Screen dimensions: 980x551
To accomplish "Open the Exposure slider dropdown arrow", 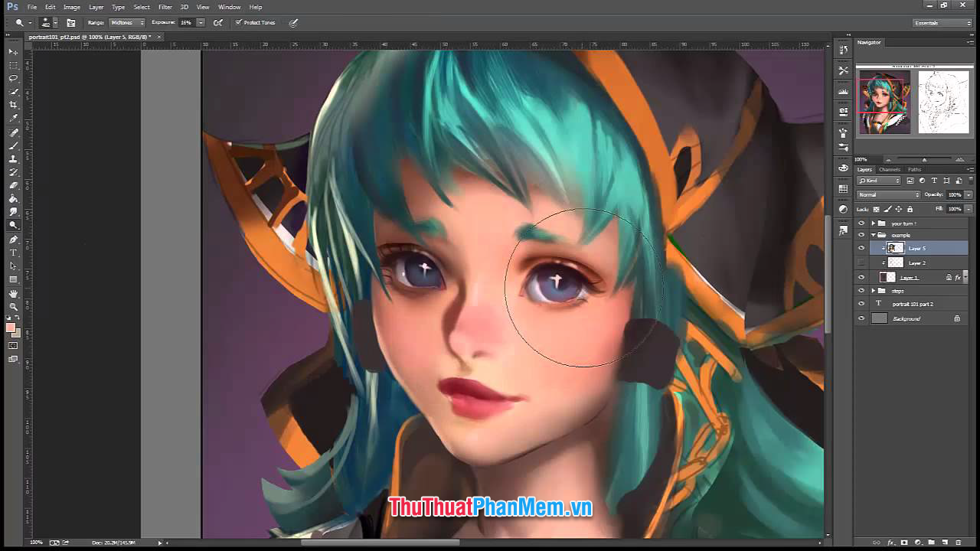I will pos(201,23).
